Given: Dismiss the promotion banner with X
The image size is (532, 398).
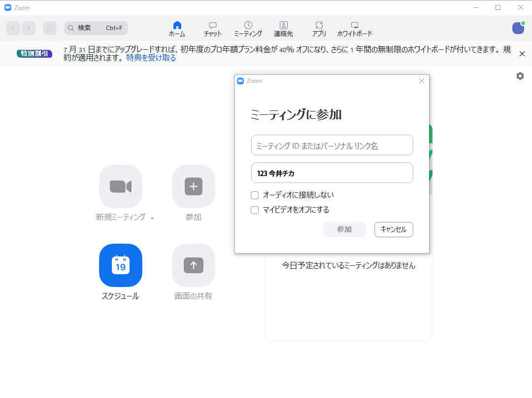Looking at the screenshot, I should (522, 54).
